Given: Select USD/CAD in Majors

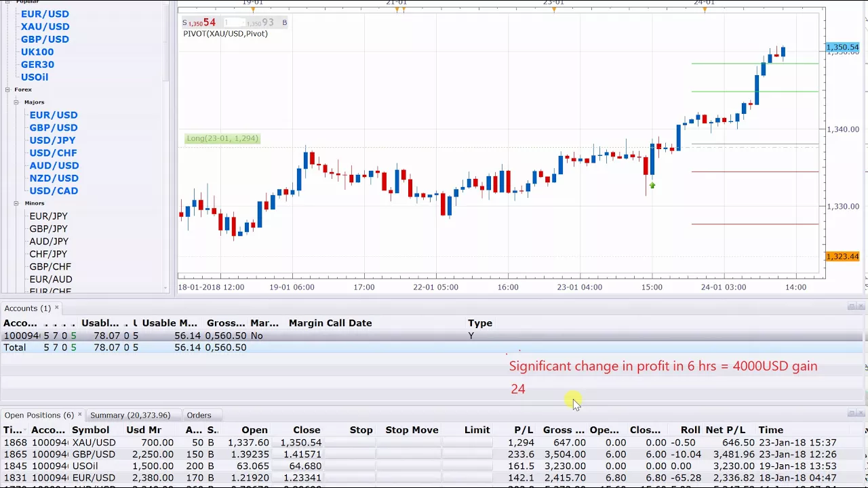Looking at the screenshot, I should coord(54,191).
